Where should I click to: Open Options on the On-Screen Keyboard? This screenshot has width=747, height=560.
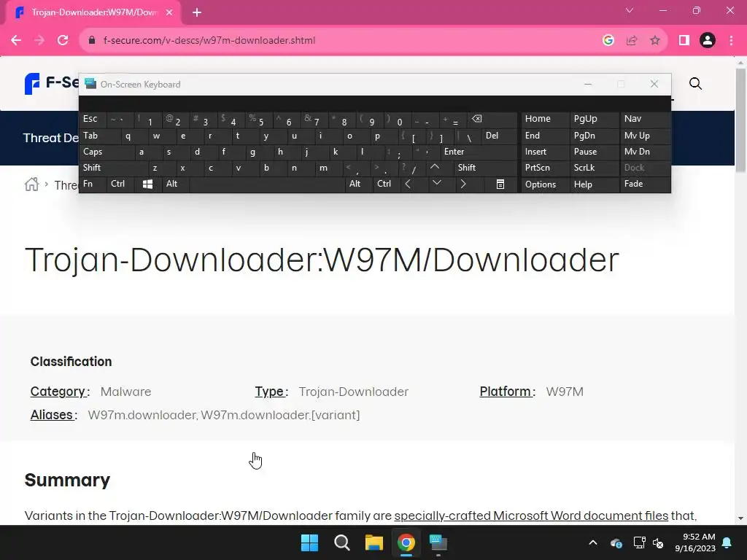pyautogui.click(x=545, y=184)
